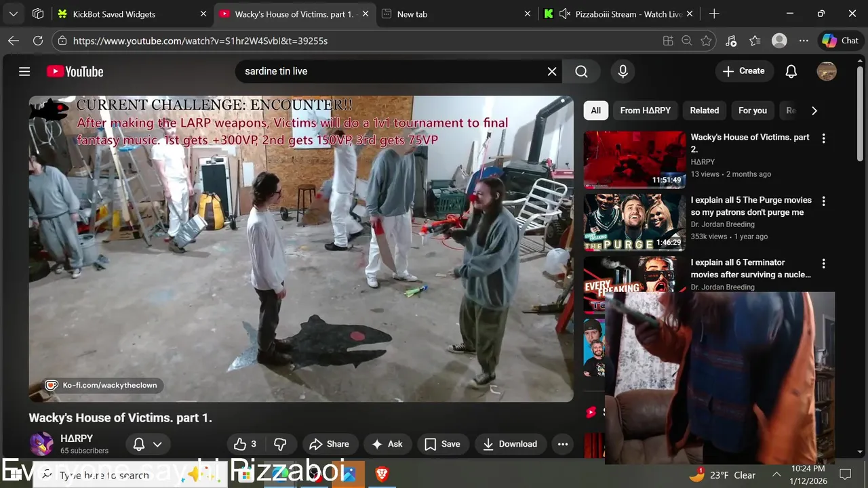
Task: Reload the current page
Action: coord(38,41)
